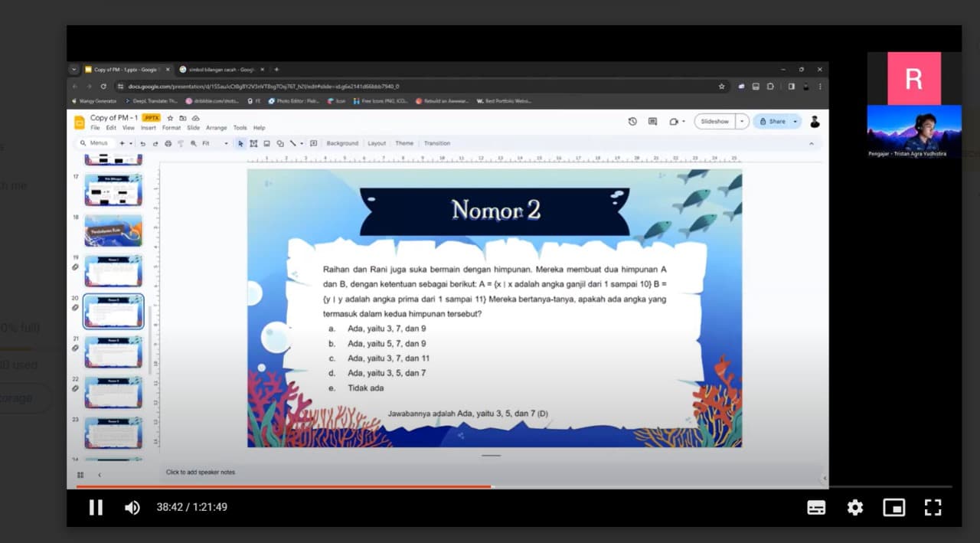Add a new slide with plus icon

[x=122, y=143]
